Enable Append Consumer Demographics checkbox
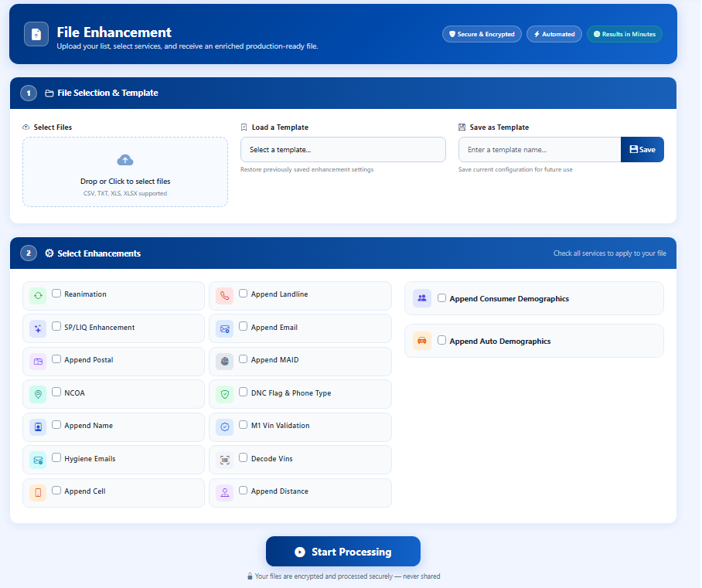702x588 pixels. pyautogui.click(x=442, y=297)
